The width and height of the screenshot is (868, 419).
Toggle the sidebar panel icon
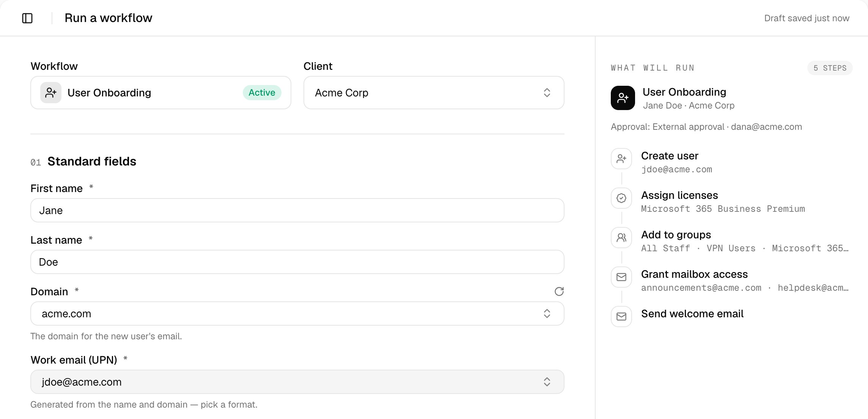pos(27,18)
